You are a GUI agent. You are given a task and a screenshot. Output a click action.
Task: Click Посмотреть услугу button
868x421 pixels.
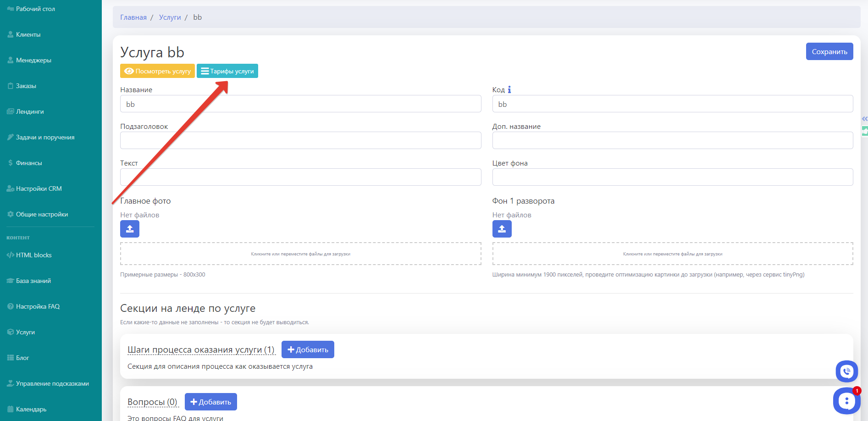tap(157, 71)
